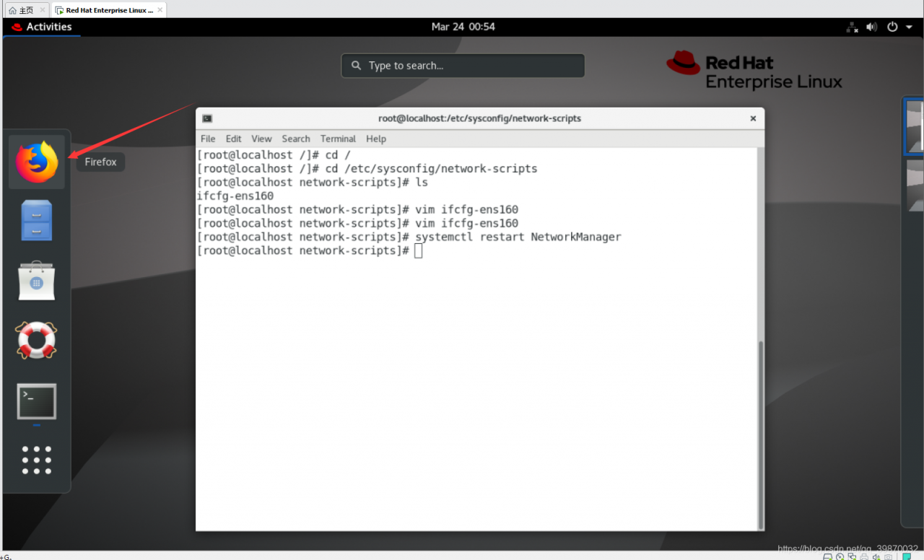Focus the Type to search field
The image size is (924, 560).
pyautogui.click(x=463, y=66)
